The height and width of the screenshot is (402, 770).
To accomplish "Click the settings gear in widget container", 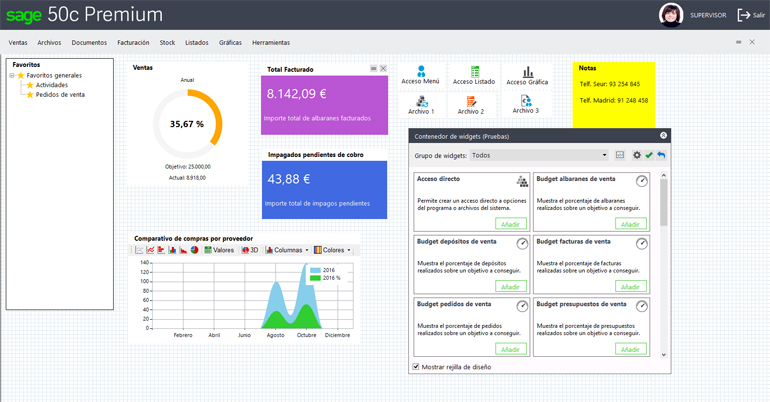I will 637,156.
